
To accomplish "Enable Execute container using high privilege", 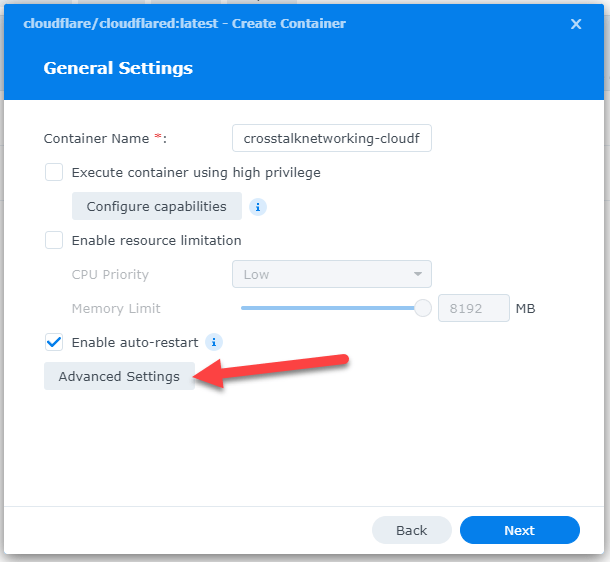I will click(54, 172).
